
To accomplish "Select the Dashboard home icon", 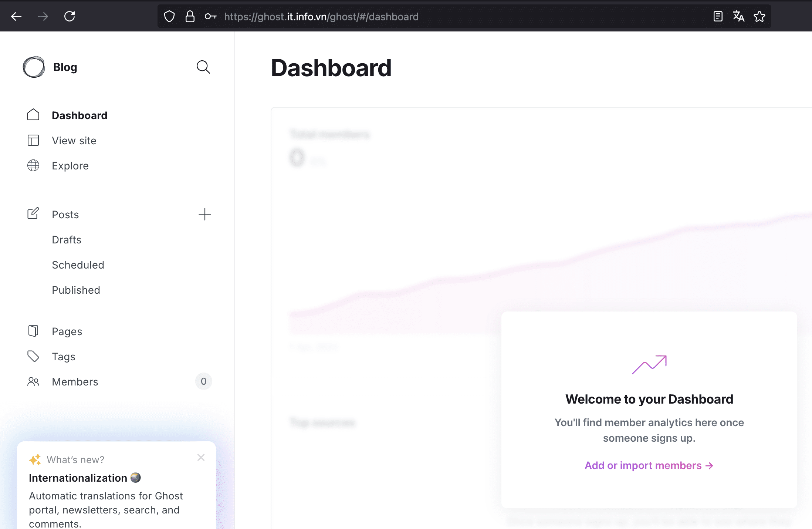I will point(33,115).
